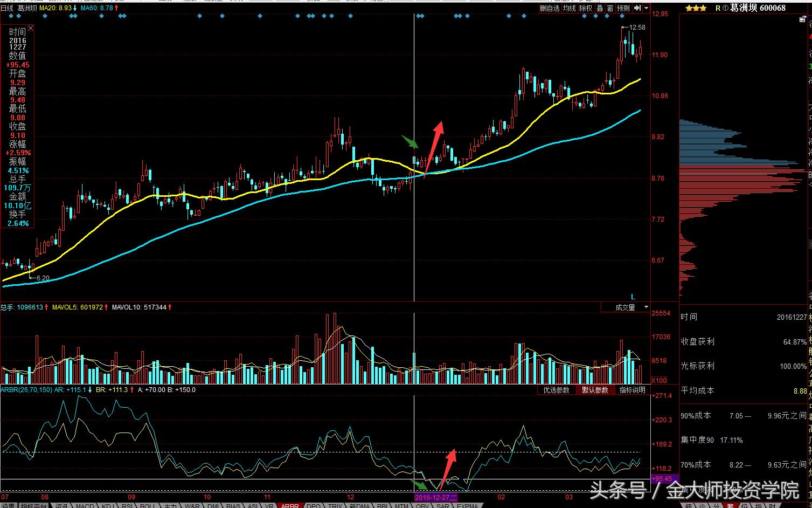Close the data info panel with X icon

[x=30, y=28]
